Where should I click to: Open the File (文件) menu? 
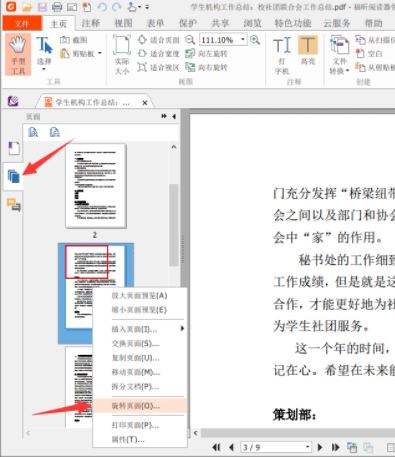22,23
